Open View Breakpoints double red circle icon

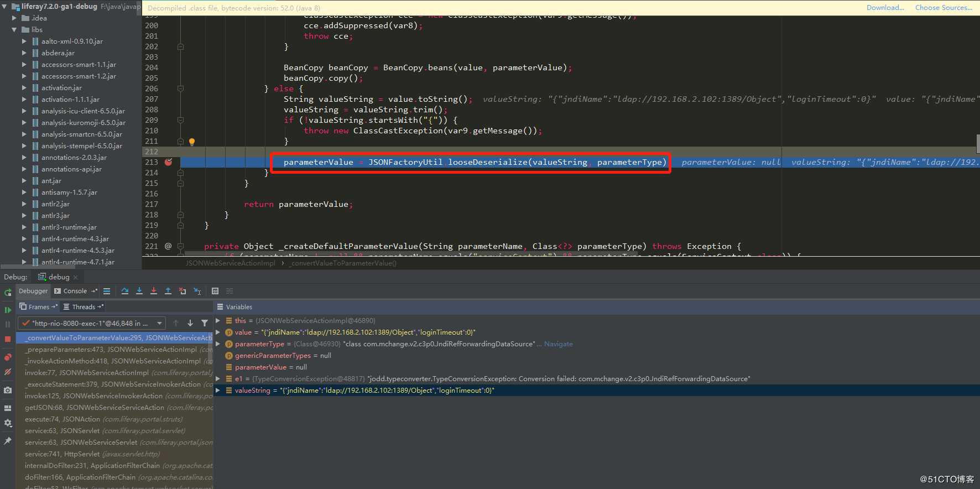click(x=8, y=357)
